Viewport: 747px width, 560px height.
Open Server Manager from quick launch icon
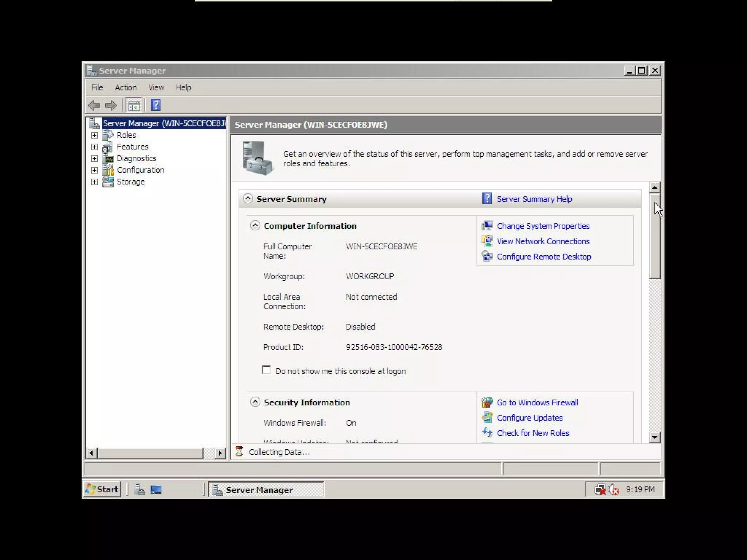click(139, 490)
